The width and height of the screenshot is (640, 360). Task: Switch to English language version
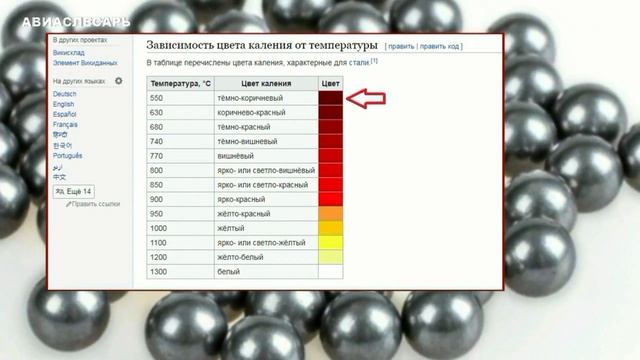click(x=63, y=104)
